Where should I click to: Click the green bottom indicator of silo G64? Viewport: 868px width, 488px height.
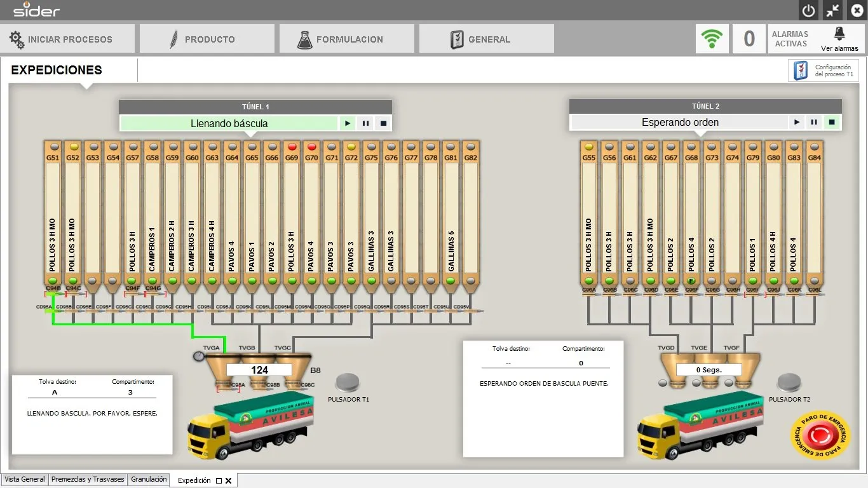[232, 280]
